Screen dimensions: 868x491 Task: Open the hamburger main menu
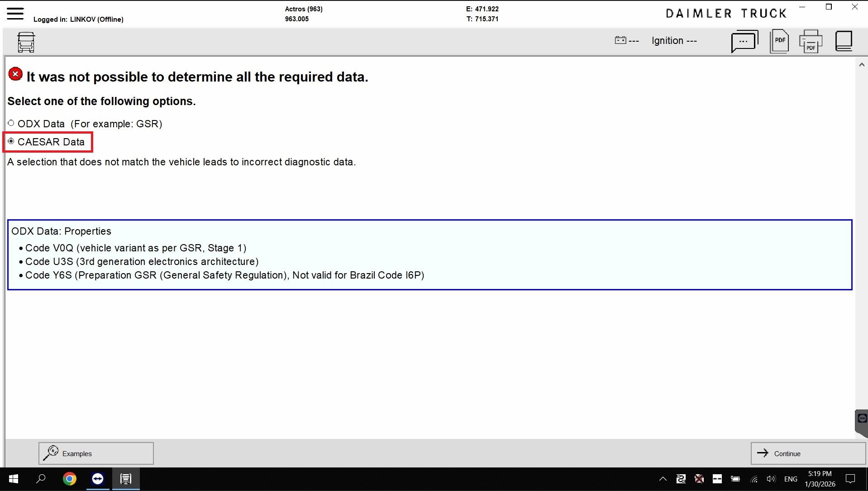tap(15, 13)
